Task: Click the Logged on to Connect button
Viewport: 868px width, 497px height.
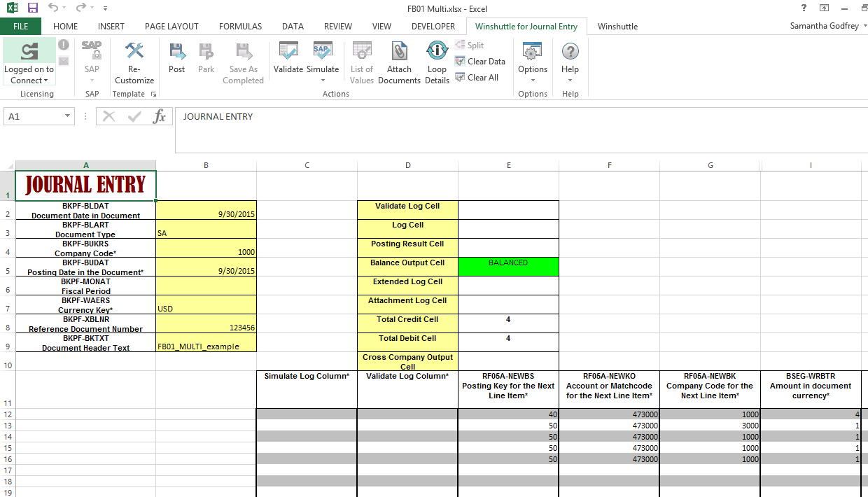Action: point(29,62)
